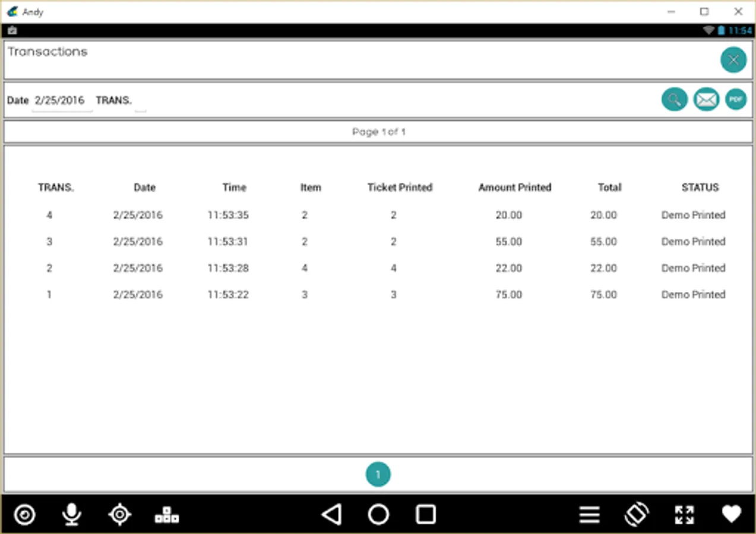This screenshot has width=756, height=534.
Task: Email the transactions report via envelope icon
Action: (x=707, y=100)
